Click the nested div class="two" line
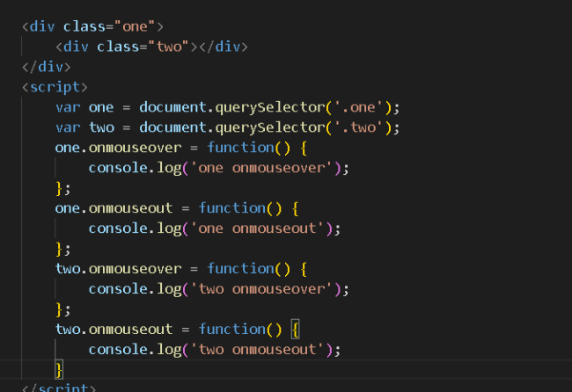Screen dimensions: 572x392 (x=151, y=47)
